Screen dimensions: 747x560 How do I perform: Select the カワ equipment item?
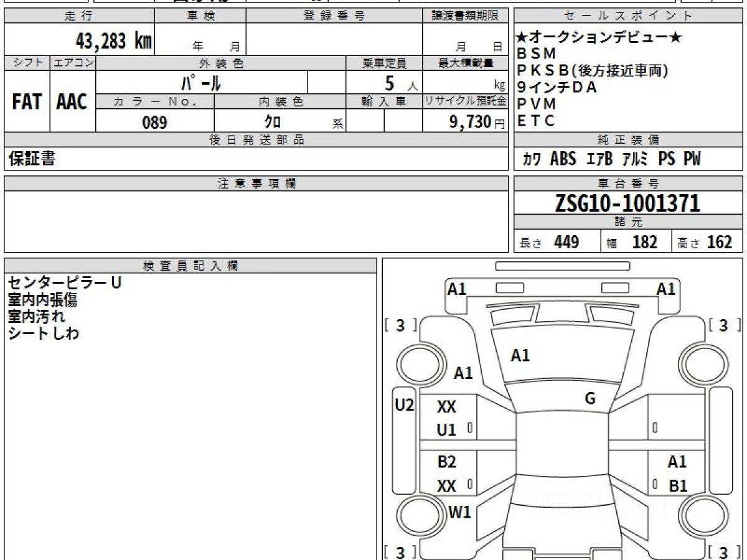532,160
